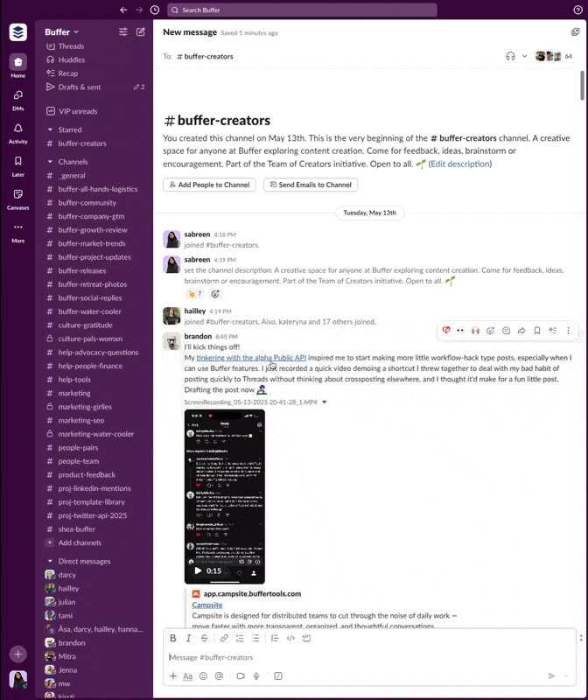
Task: Open the history clock icon
Action: [x=155, y=10]
